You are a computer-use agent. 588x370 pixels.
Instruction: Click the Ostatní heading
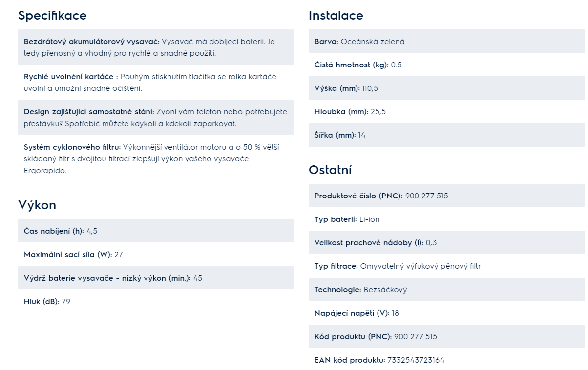pos(330,170)
